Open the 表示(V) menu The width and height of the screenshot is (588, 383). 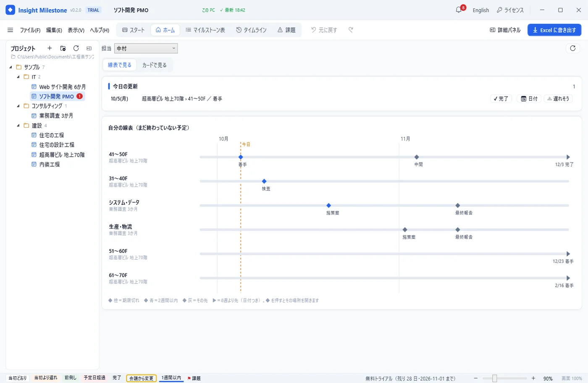[76, 30]
